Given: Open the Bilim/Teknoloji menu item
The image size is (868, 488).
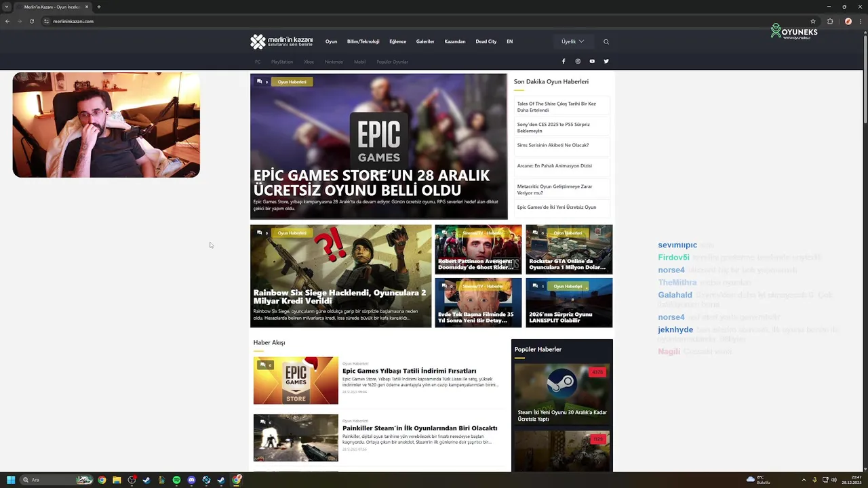Looking at the screenshot, I should coord(363,41).
